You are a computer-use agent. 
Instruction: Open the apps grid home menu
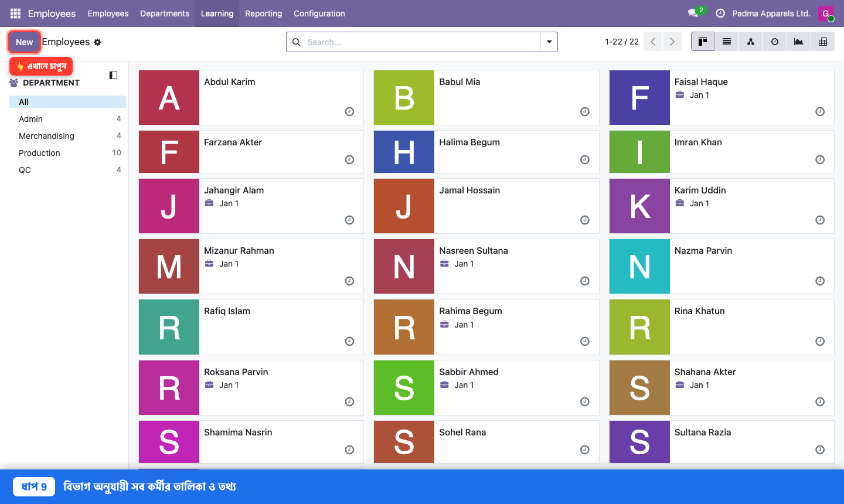point(15,13)
